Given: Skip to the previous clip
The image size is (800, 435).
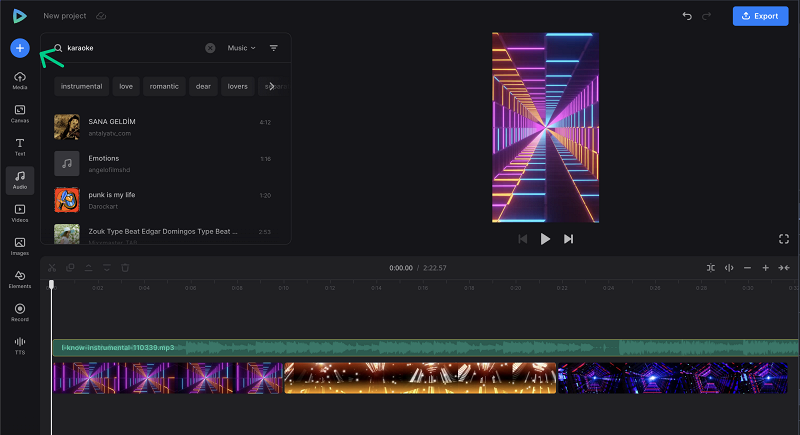Looking at the screenshot, I should 522,239.
